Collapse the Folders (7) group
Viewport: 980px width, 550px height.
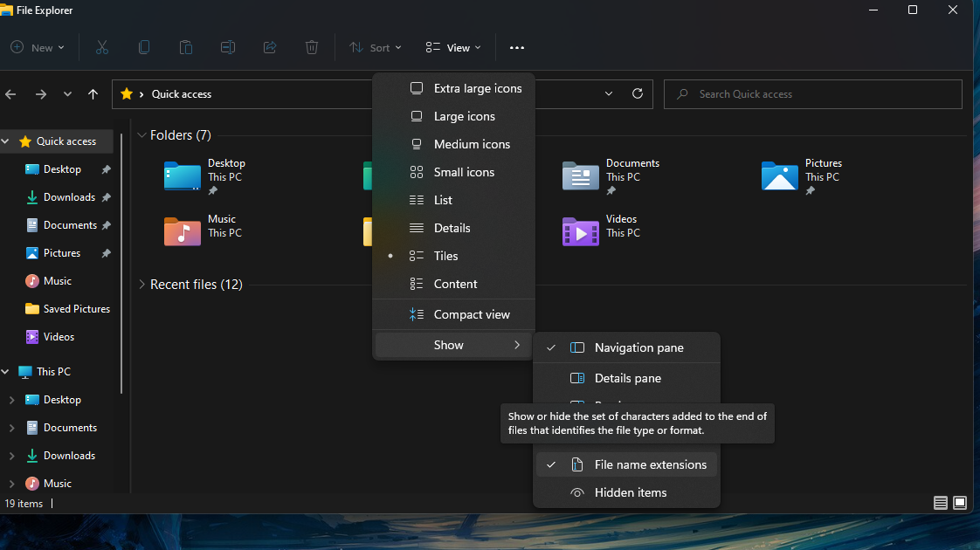(x=141, y=135)
